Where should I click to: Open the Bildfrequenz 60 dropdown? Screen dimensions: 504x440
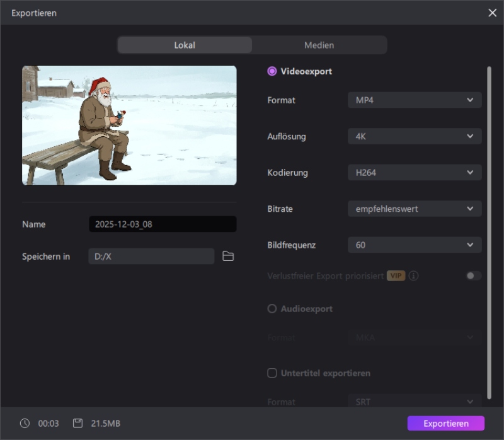(x=414, y=245)
